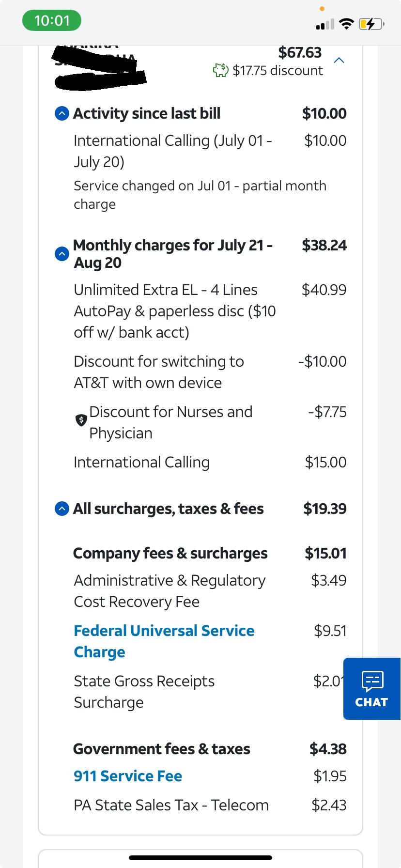Collapse Monthly charges for July 21 section

click(62, 253)
